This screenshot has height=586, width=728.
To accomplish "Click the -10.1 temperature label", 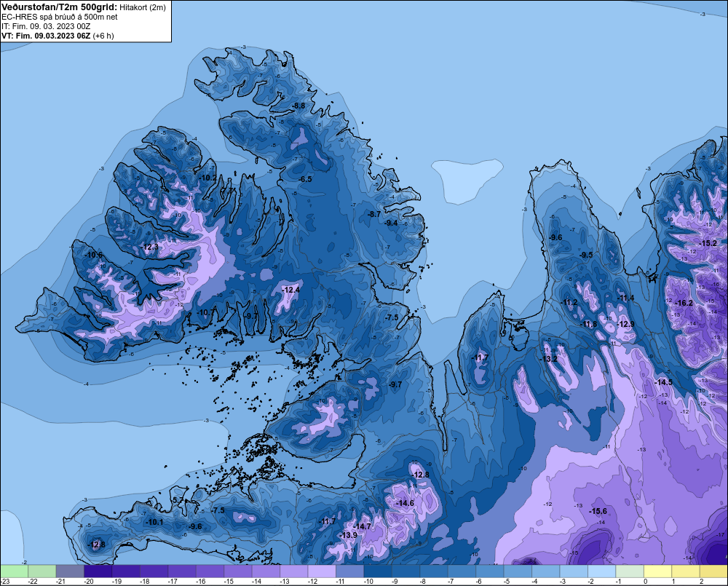I will coord(154,522).
